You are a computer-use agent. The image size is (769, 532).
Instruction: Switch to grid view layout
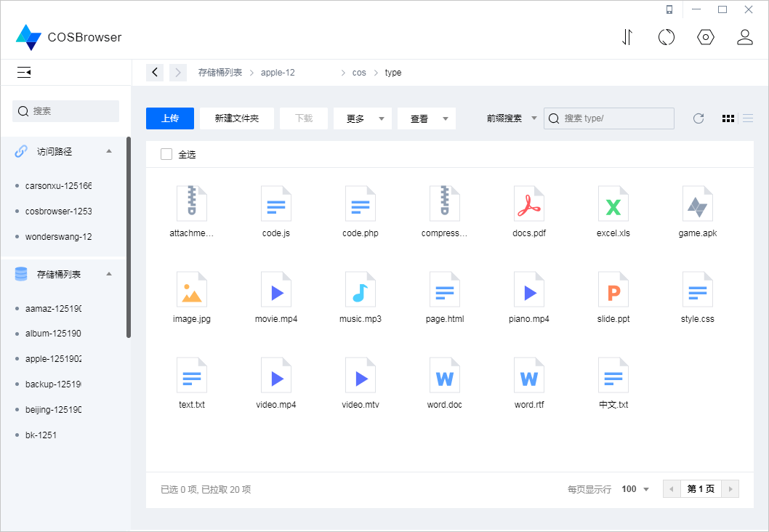728,118
